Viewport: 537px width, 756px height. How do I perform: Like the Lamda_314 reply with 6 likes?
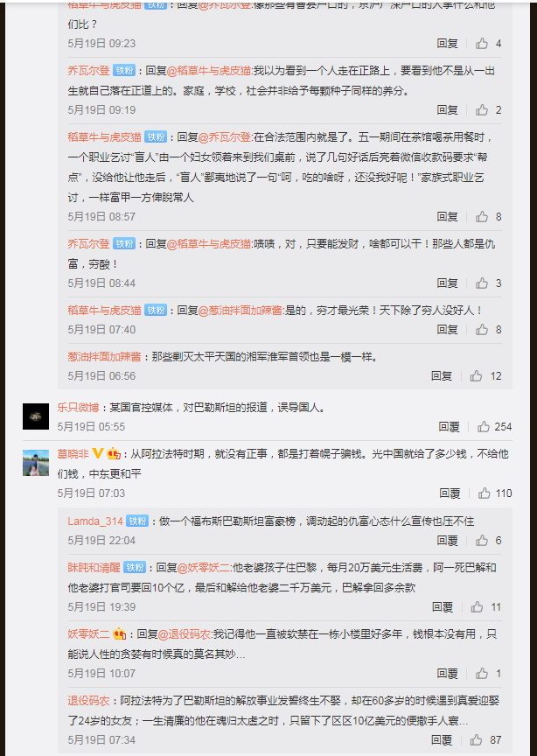click(482, 541)
